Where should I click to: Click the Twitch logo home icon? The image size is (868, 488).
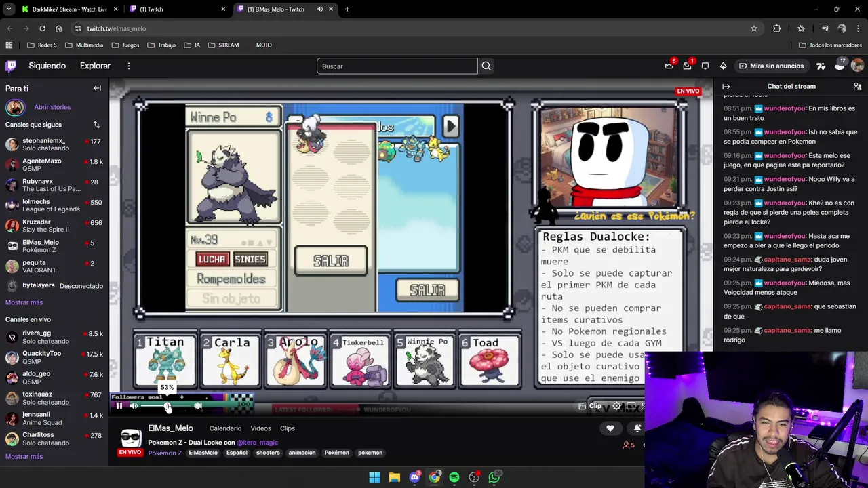click(11, 66)
